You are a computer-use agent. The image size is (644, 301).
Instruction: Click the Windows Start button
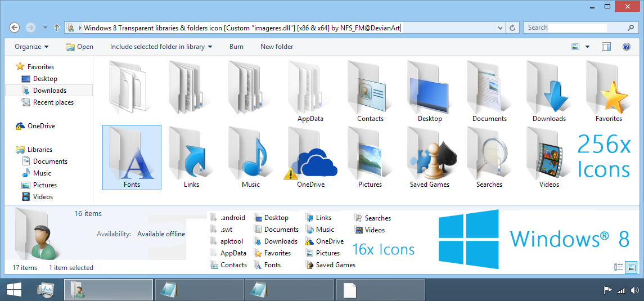[14, 290]
